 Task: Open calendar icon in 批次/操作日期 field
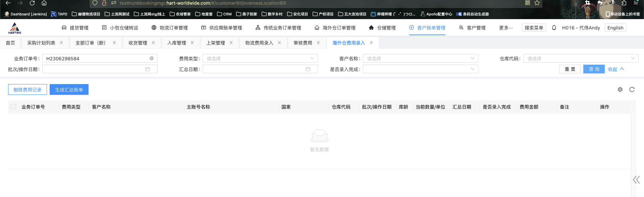coord(148,69)
